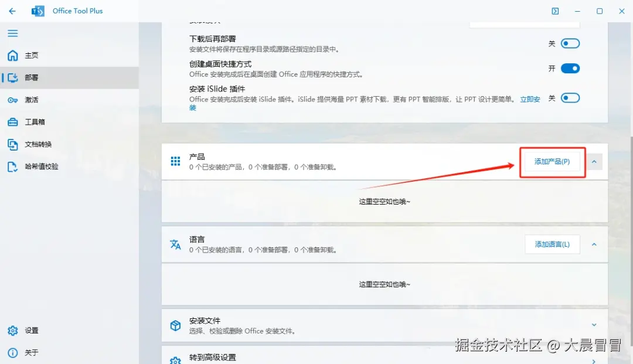
Task: Click the hash check (哈希值校验) icon
Action: point(13,166)
